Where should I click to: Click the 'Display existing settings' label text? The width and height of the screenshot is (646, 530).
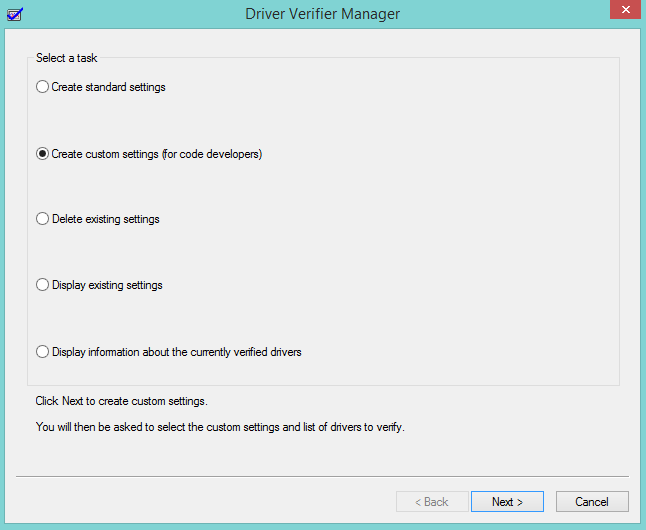[x=107, y=285]
